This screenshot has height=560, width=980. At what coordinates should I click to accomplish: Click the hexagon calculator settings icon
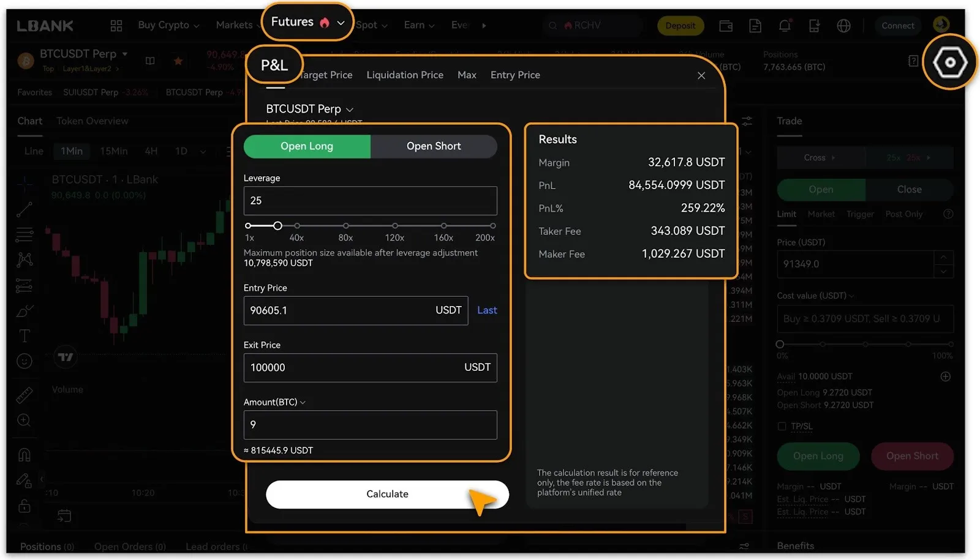point(949,62)
